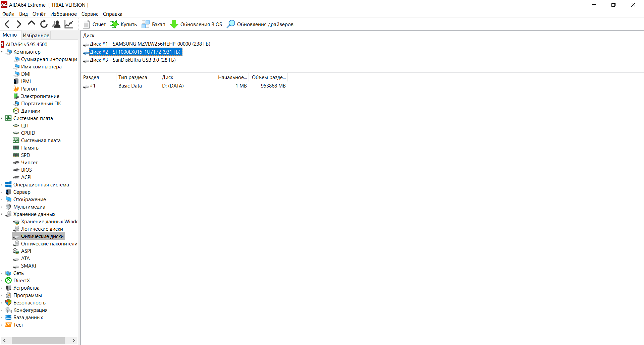This screenshot has width=644, height=345.
Task: Click the ASPI icon in tree
Action: (16, 251)
